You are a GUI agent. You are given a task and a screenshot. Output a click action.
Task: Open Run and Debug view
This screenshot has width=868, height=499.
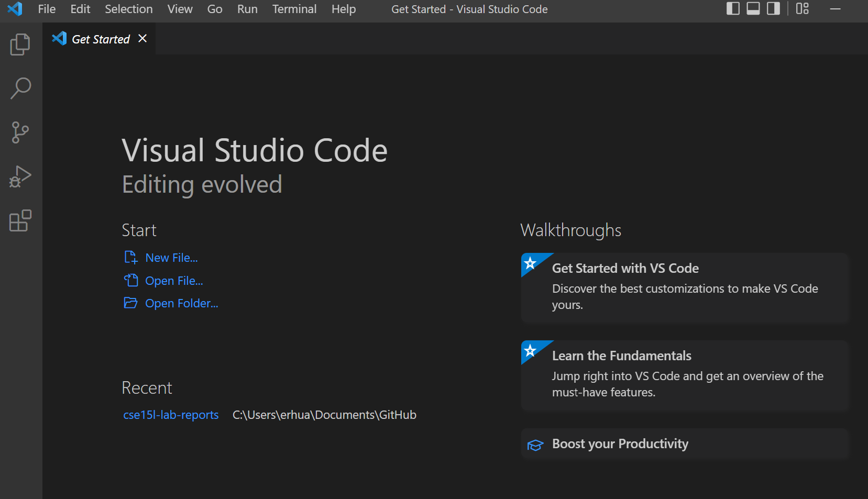pyautogui.click(x=20, y=176)
